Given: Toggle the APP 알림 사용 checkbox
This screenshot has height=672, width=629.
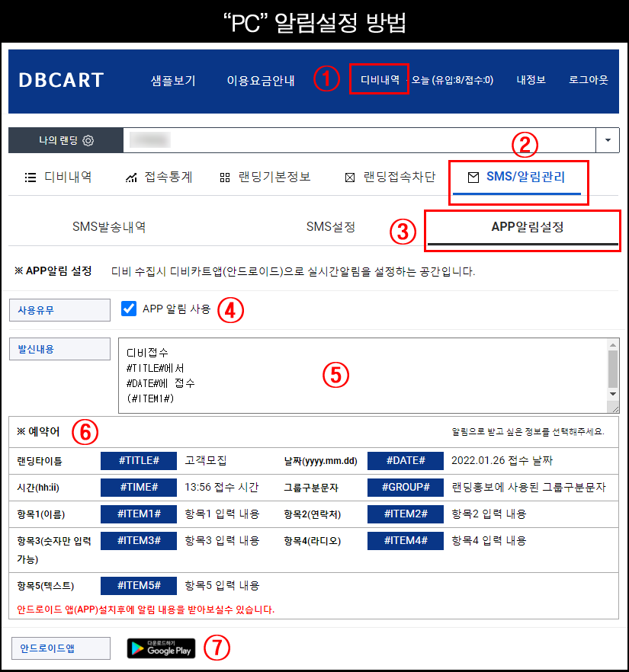Looking at the screenshot, I should 129,309.
